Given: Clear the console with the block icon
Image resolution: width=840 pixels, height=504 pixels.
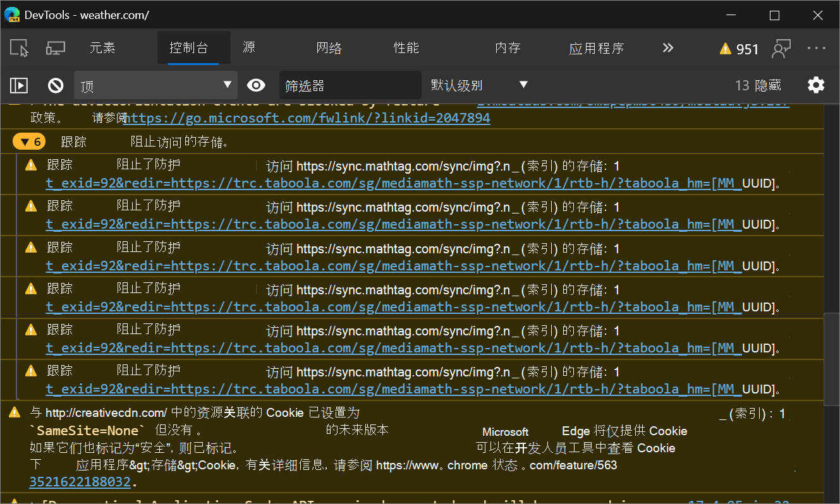Looking at the screenshot, I should click(56, 85).
